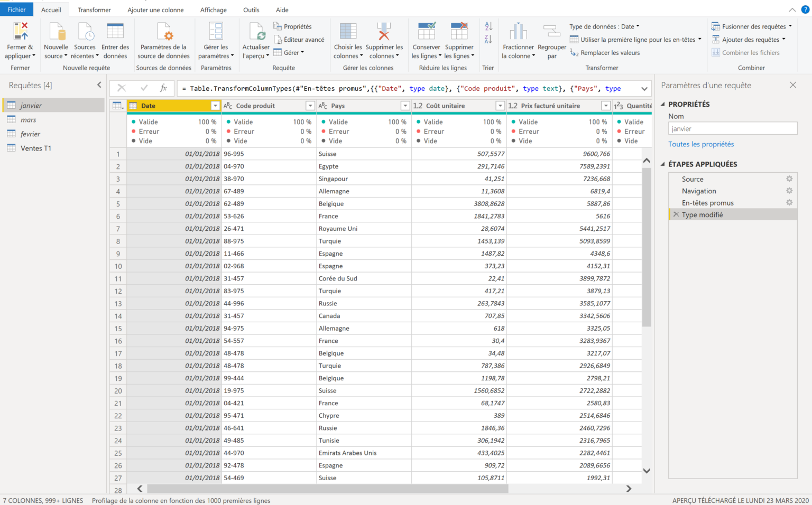Click Remplacer les valeurs
Screen dimensions: 812x505
605,53
